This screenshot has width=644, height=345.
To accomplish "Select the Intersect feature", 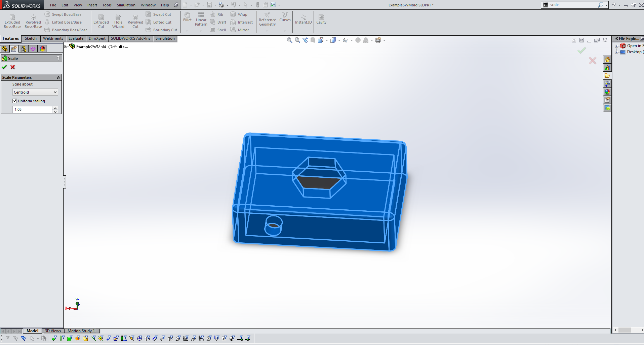I will tap(242, 22).
